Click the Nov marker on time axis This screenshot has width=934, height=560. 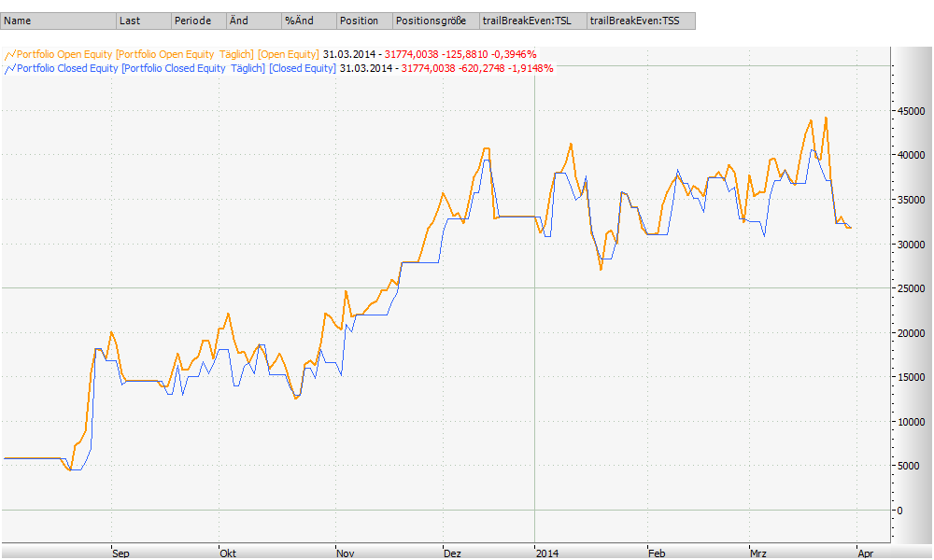[x=346, y=553]
